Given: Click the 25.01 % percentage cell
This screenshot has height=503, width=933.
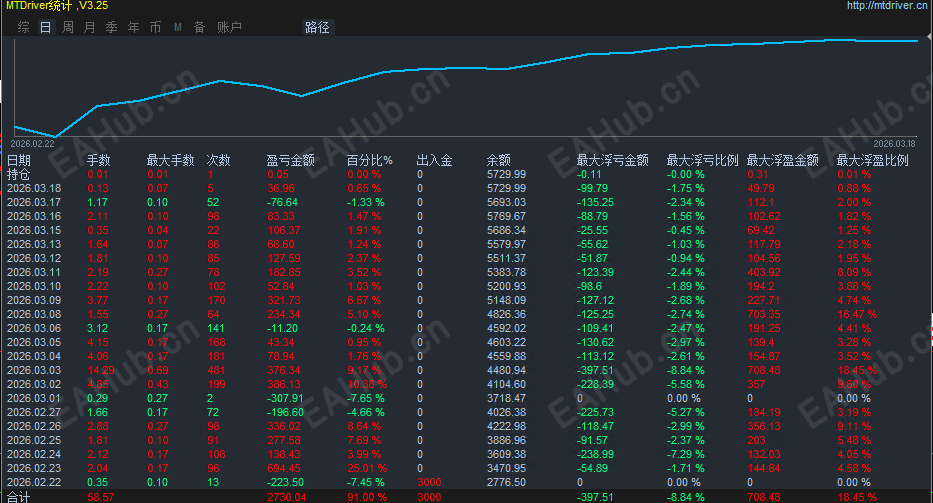Looking at the screenshot, I should click(x=367, y=468).
